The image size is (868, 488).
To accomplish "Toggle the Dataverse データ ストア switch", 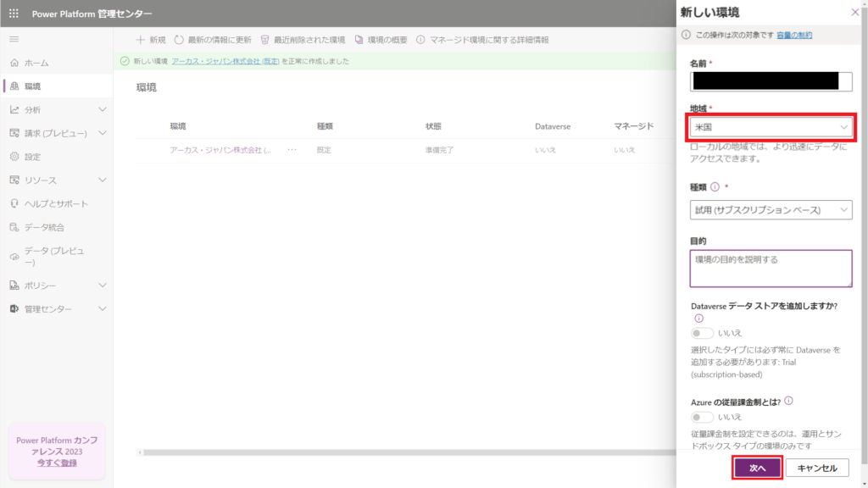I will click(x=702, y=333).
